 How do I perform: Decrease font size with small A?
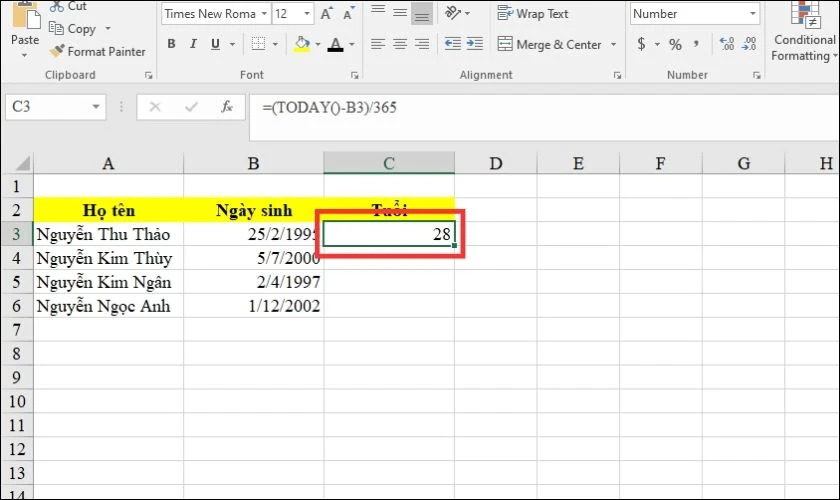(349, 14)
